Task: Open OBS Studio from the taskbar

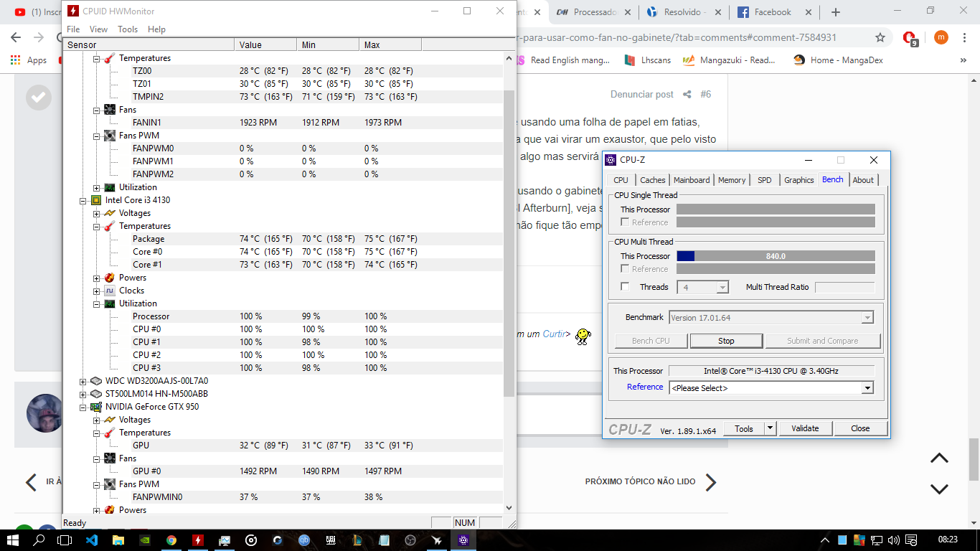Action: [x=410, y=540]
